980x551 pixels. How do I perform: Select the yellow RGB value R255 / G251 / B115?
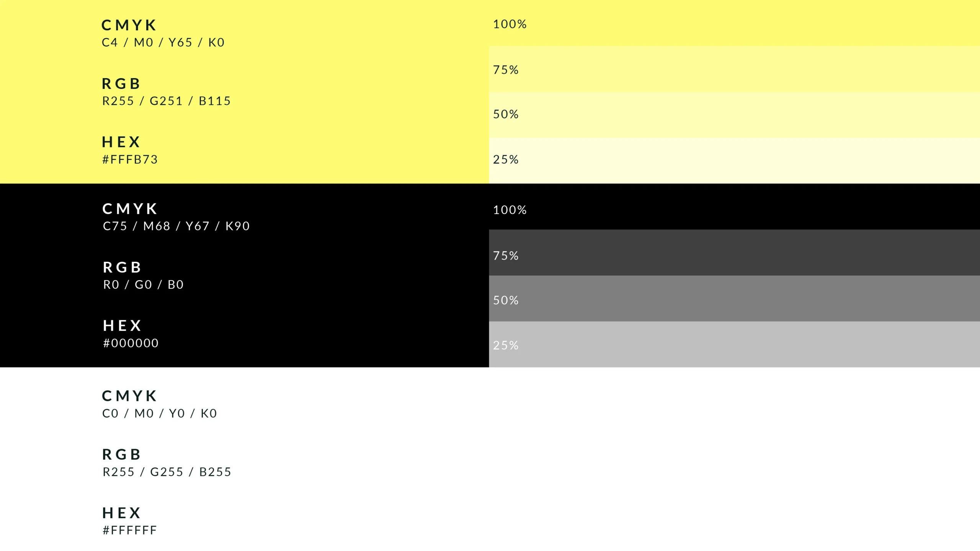point(167,101)
